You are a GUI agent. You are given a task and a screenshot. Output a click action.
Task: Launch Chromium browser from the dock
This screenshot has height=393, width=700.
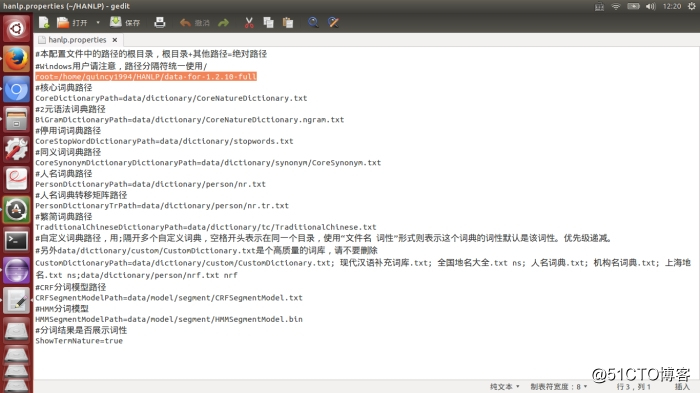coord(17,89)
